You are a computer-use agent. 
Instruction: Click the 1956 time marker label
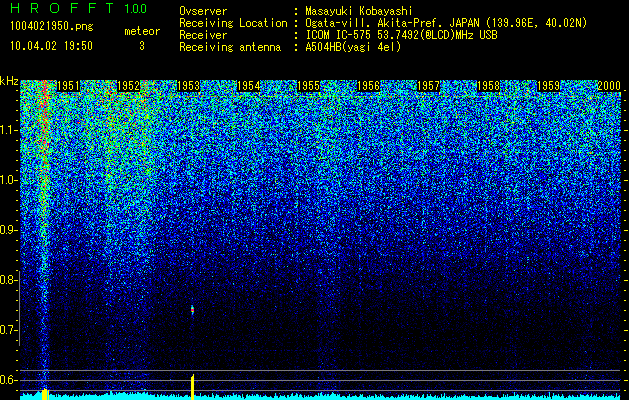[368, 86]
